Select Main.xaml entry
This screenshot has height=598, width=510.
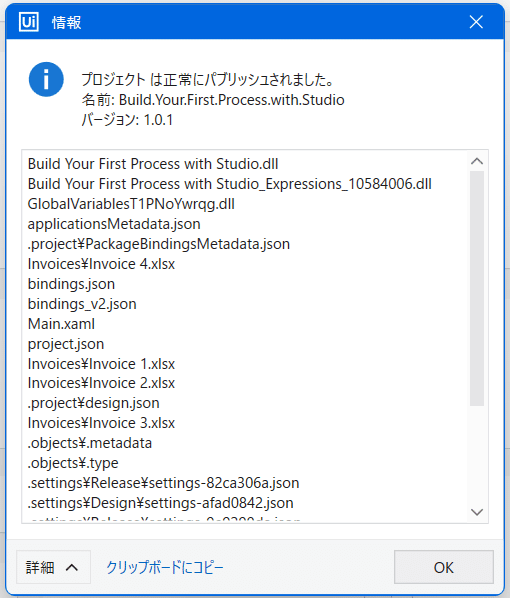click(x=61, y=324)
